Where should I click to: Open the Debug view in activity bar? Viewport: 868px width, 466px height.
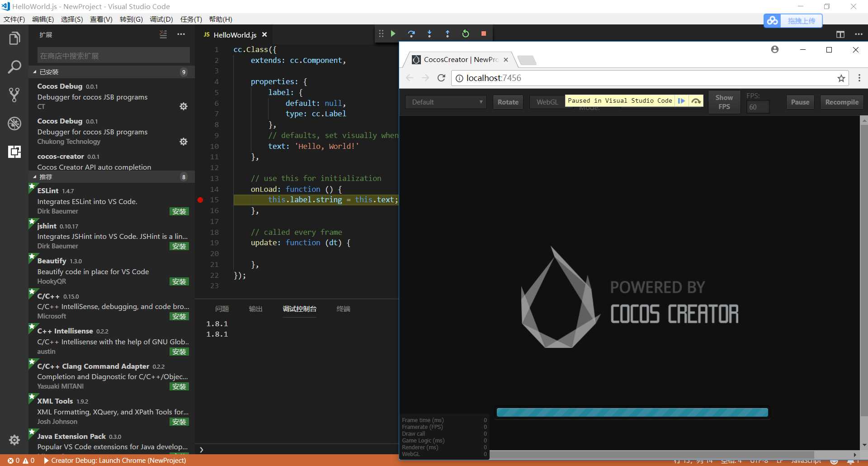click(14, 123)
